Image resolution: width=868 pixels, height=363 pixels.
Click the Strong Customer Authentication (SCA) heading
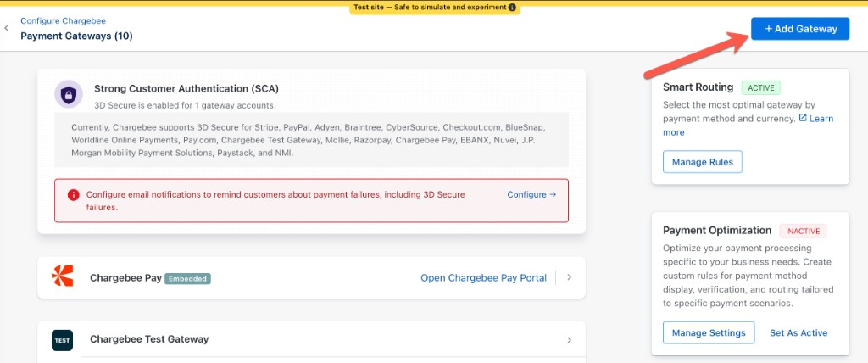pyautogui.click(x=186, y=88)
